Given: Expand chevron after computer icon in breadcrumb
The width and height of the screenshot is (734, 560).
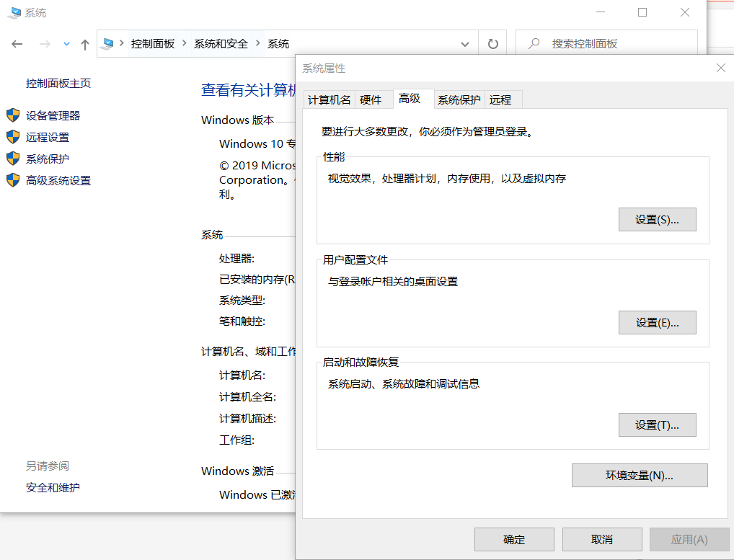Looking at the screenshot, I should pyautogui.click(x=122, y=43).
